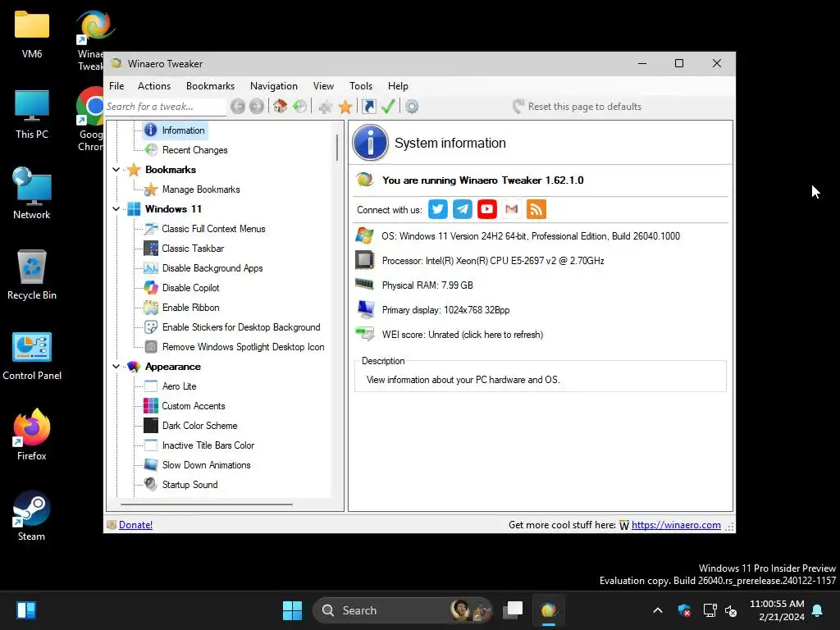Select Remove Windows Spotlight Desktop Icon
The width and height of the screenshot is (840, 630).
[243, 347]
